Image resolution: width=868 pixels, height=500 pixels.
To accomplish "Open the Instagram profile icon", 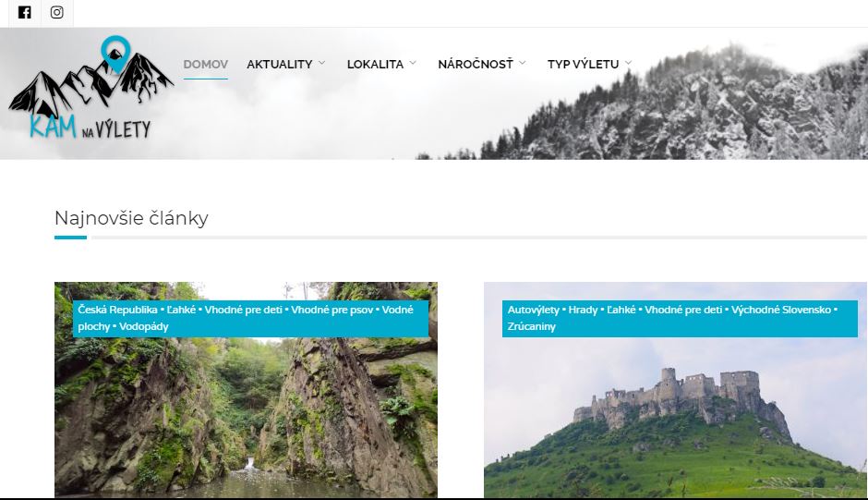I will pyautogui.click(x=56, y=12).
